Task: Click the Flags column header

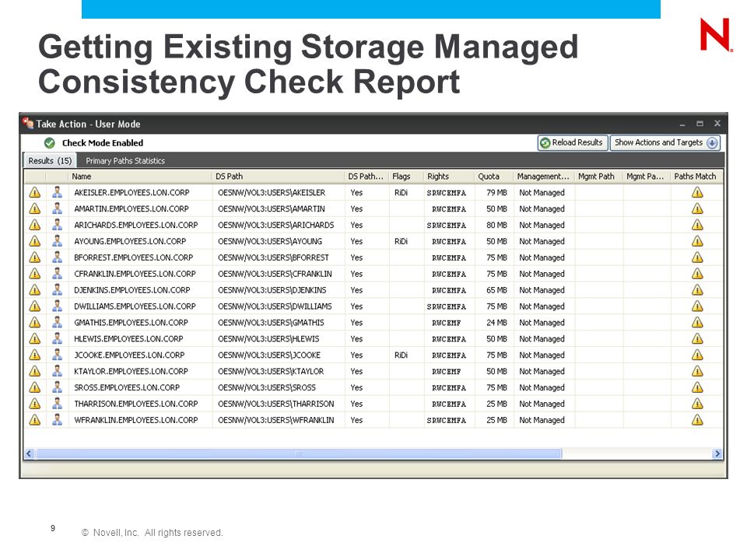Action: 406,177
